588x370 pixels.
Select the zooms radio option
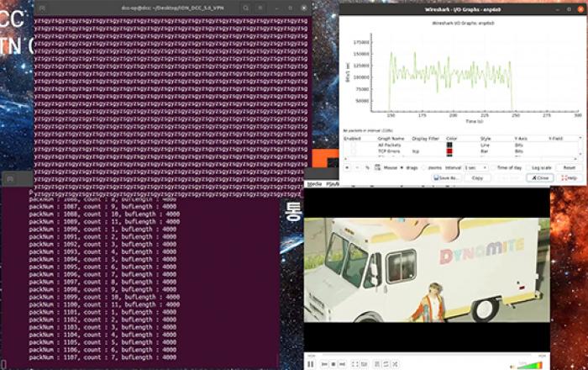pyautogui.click(x=424, y=167)
